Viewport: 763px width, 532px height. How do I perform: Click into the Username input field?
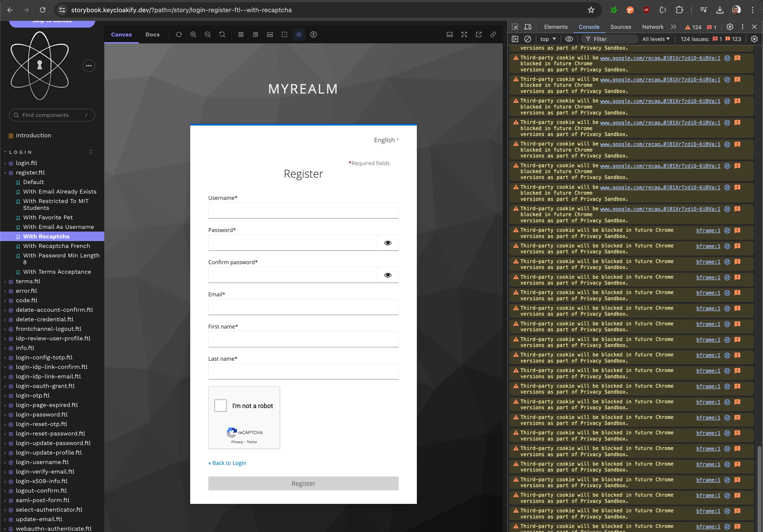[303, 211]
